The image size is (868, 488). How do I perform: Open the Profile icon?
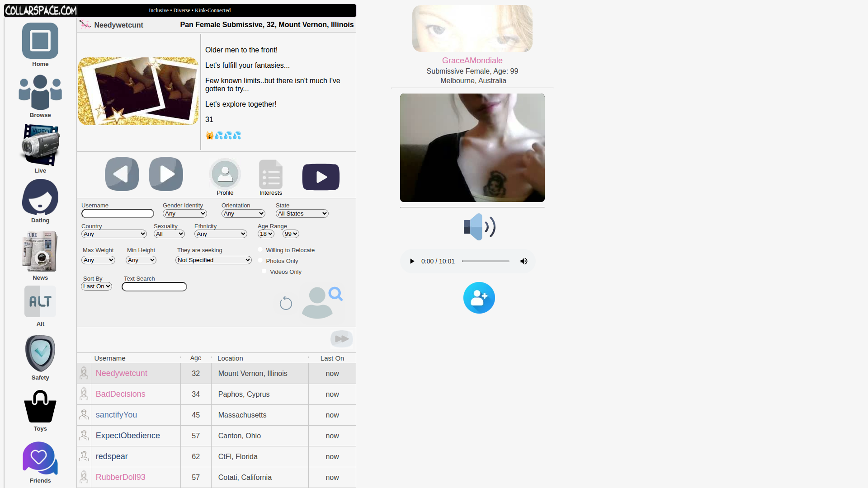(x=225, y=174)
